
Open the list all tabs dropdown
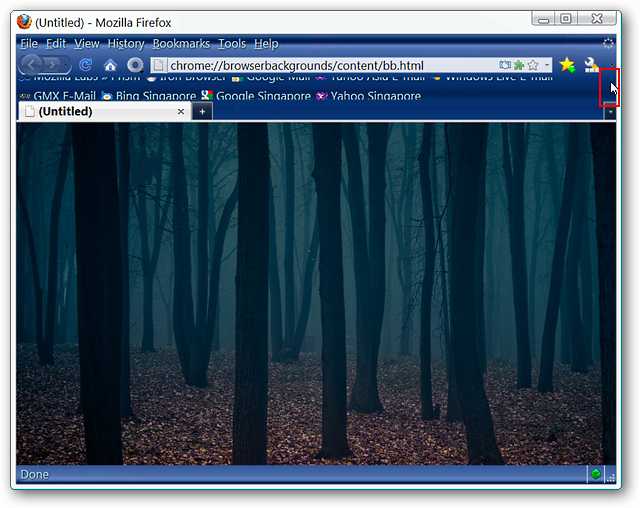[610, 111]
